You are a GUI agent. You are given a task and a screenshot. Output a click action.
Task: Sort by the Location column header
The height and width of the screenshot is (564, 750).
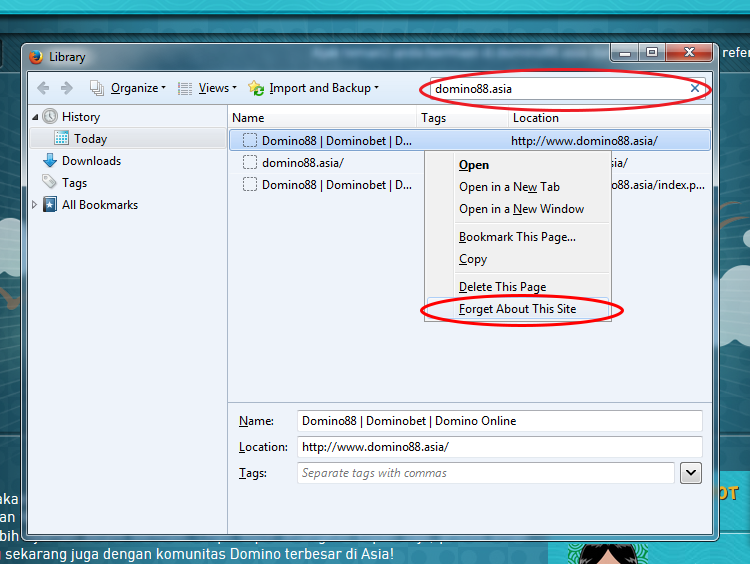point(610,118)
